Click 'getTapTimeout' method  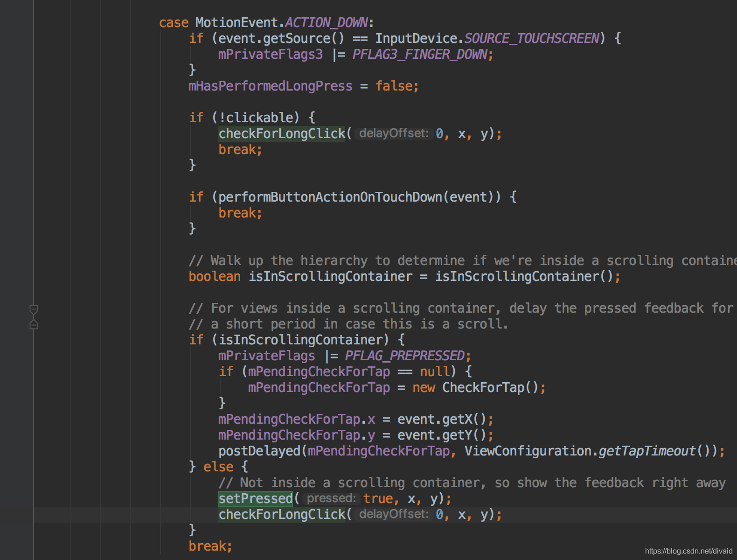click(x=647, y=451)
